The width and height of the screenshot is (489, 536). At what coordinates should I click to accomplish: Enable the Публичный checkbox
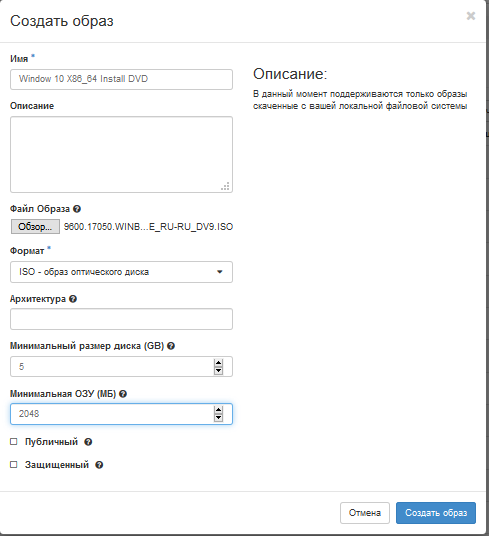14,442
